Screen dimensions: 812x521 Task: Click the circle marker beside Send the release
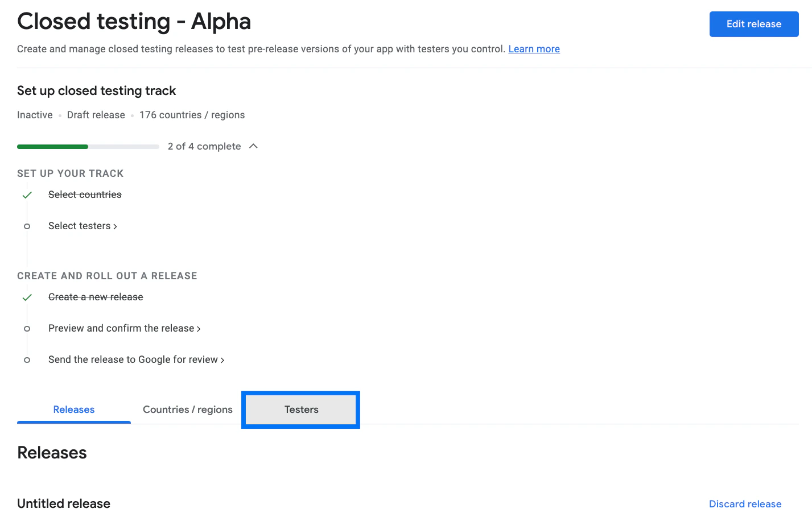27,360
